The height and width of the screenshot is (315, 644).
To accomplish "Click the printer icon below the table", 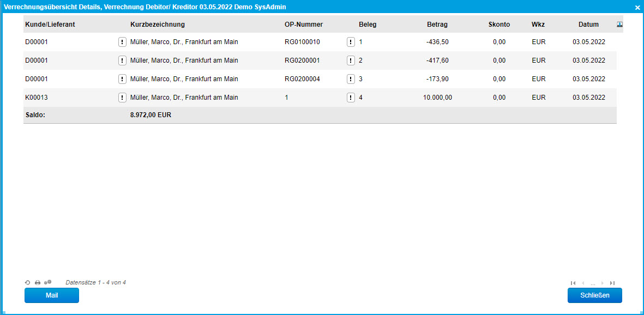I will coord(38,282).
